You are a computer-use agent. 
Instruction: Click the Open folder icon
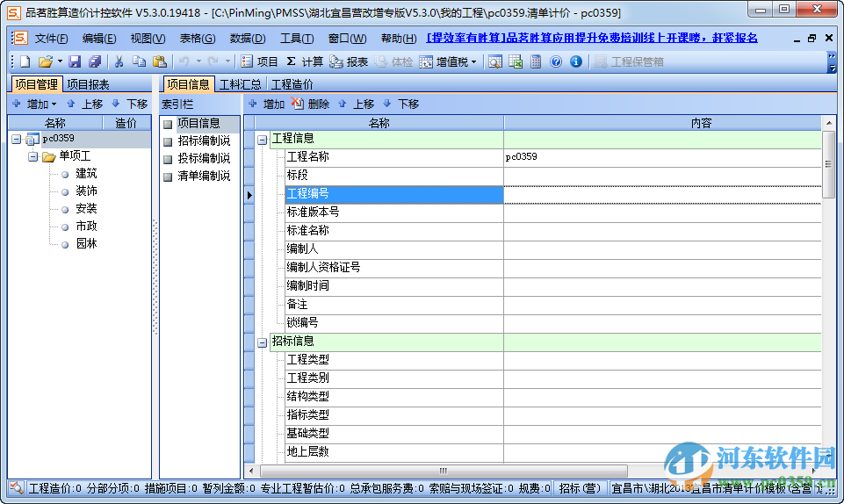(x=45, y=61)
